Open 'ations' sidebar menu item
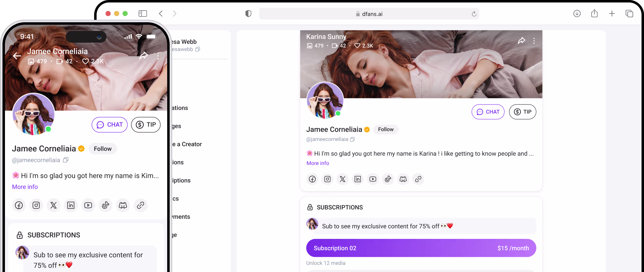The height and width of the screenshot is (272, 644). click(x=180, y=108)
